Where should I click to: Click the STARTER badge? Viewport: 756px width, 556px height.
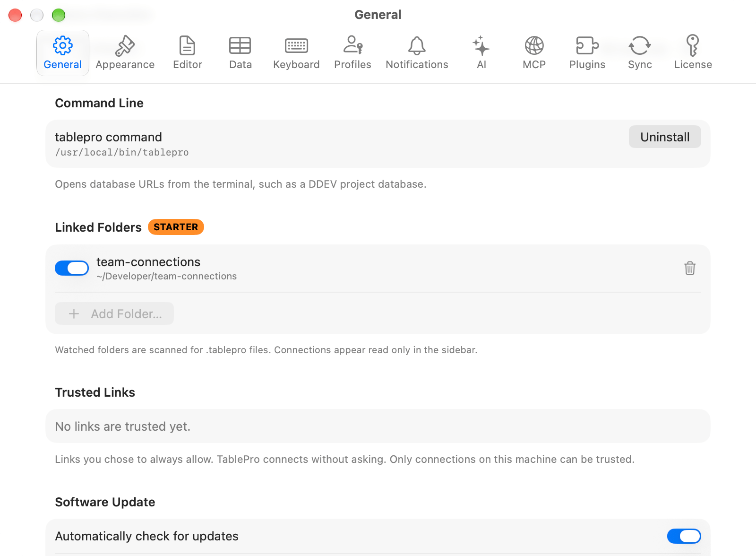176,227
